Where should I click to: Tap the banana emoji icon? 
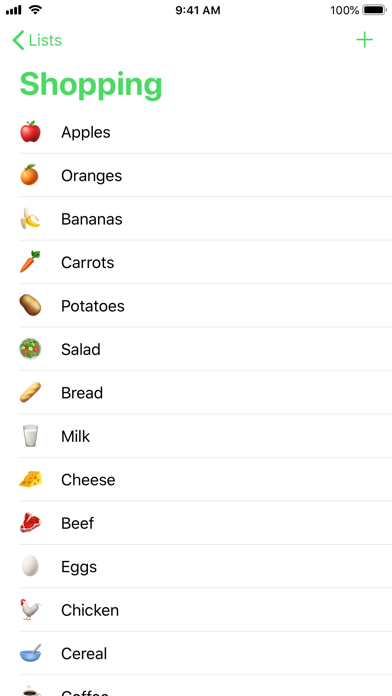coord(30,218)
